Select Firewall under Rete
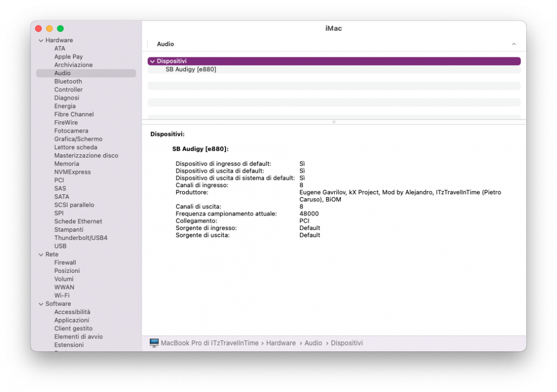The height and width of the screenshot is (392, 557). point(65,262)
